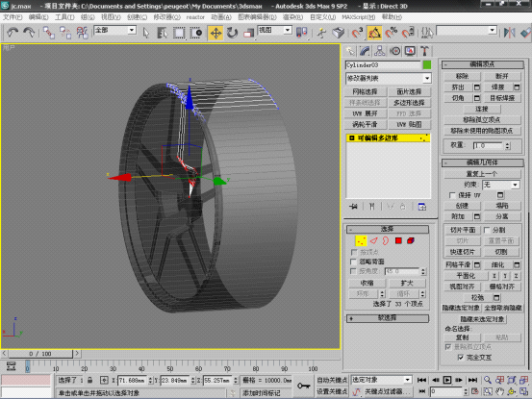Click the Mirror tool icon
532x399 pixels.
(x=509, y=33)
